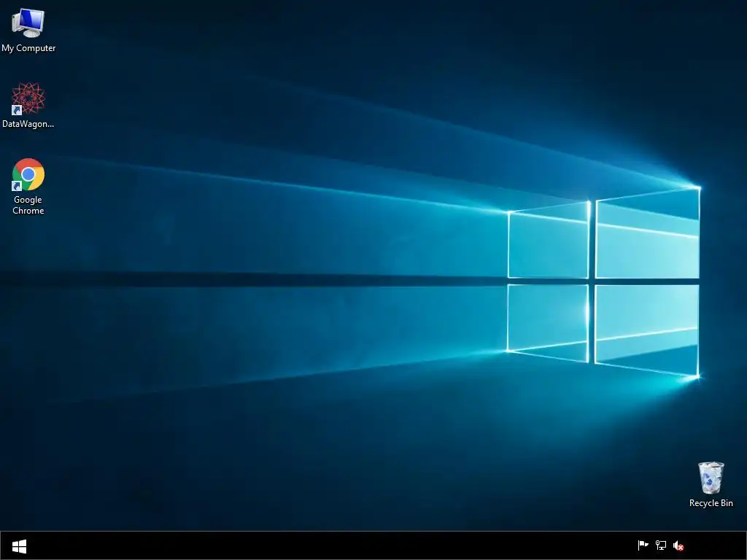Open the Action Center flag icon
The height and width of the screenshot is (560, 747).
643,545
